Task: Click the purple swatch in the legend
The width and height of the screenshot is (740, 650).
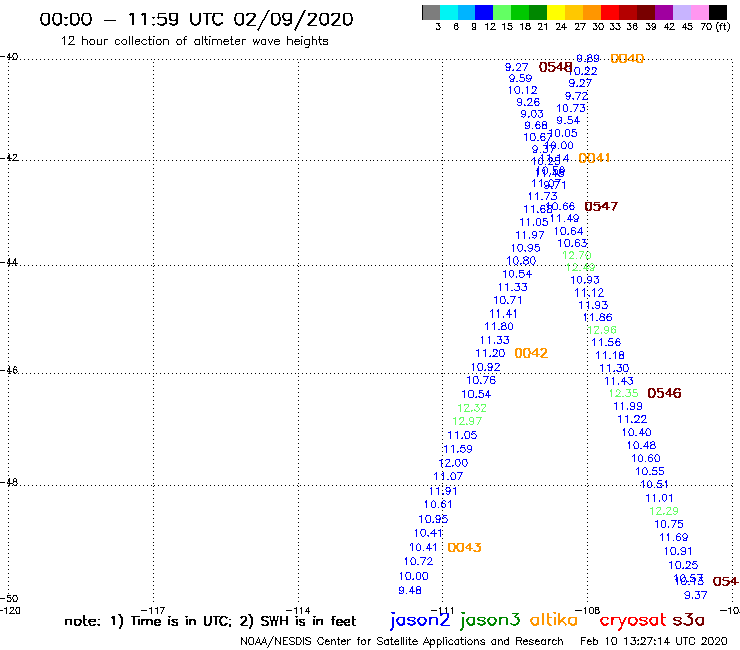Action: (664, 12)
